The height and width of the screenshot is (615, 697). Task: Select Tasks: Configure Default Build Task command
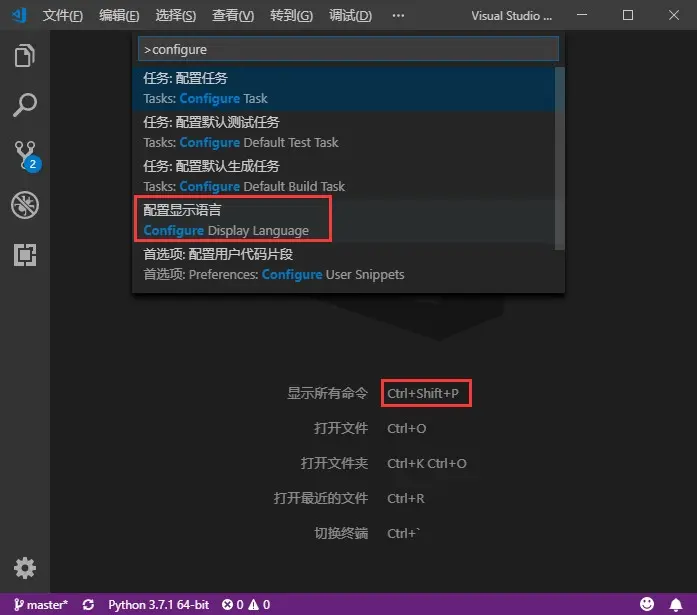pyautogui.click(x=343, y=177)
